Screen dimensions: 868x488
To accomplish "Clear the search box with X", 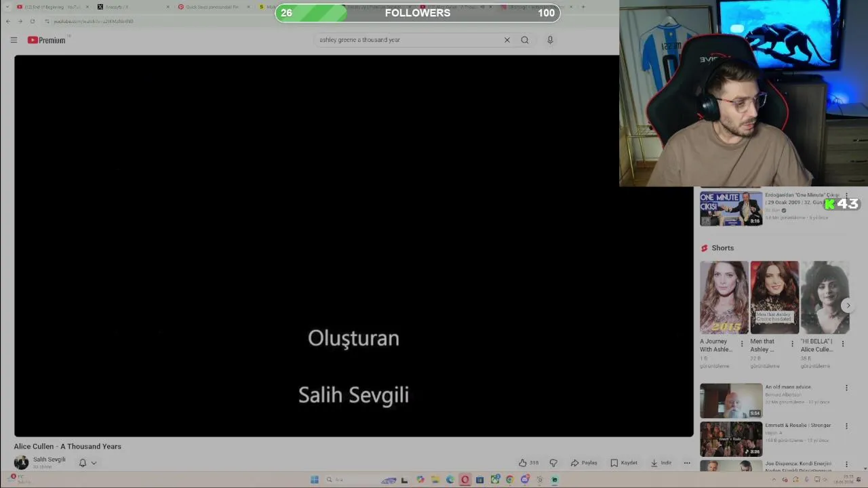I will point(507,40).
